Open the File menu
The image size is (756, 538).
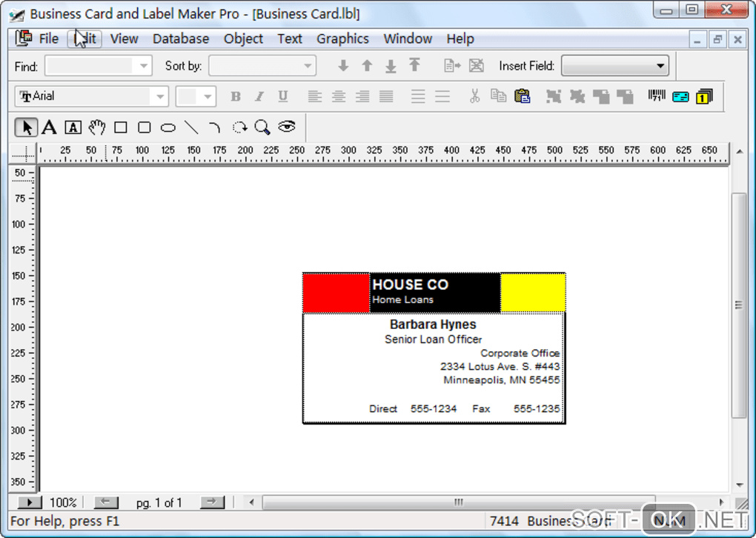point(49,39)
